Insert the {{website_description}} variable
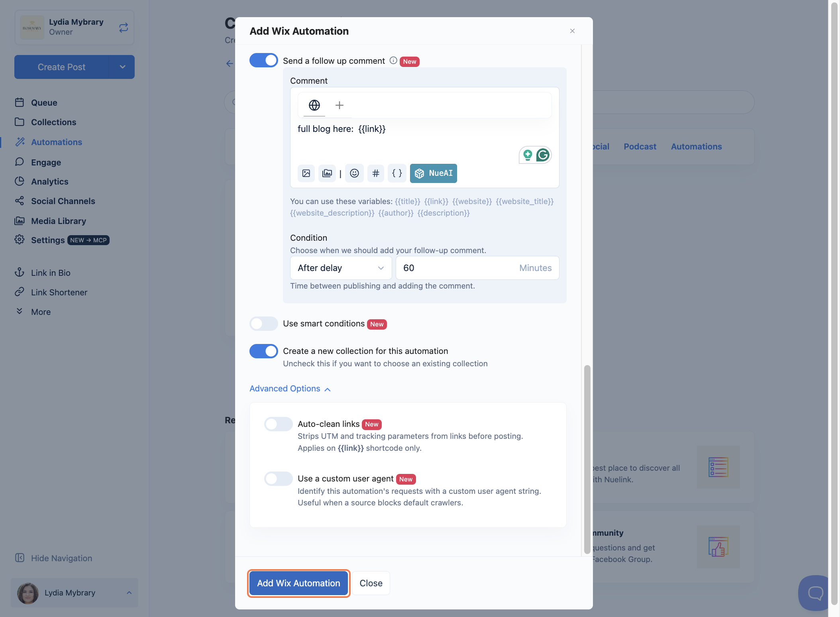Viewport: 840px width, 617px height. [x=332, y=213]
